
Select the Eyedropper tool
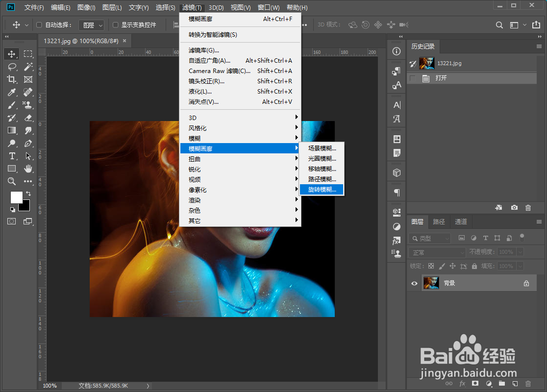click(x=11, y=92)
